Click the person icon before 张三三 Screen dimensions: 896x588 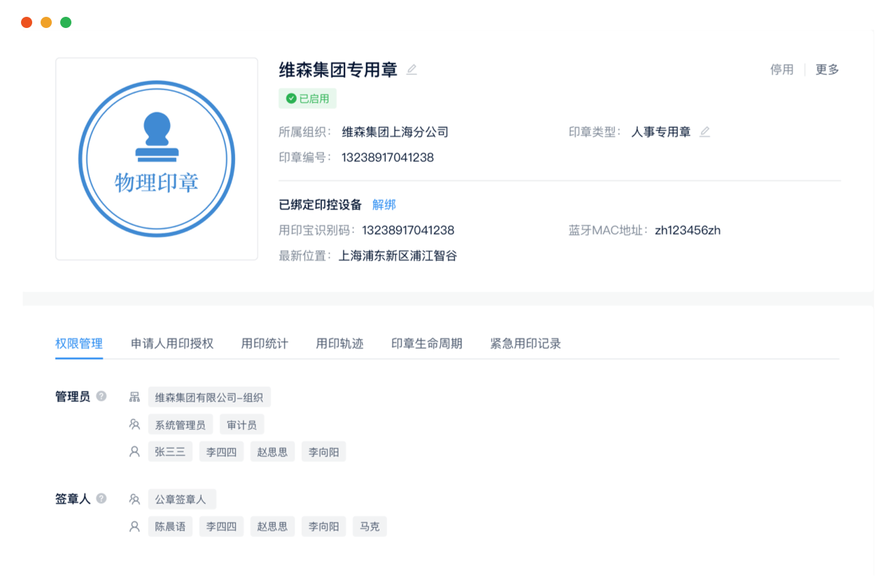point(134,451)
